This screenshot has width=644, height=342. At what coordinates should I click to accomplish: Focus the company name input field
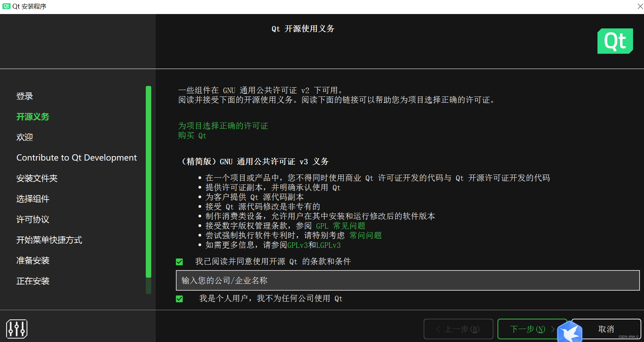(x=408, y=280)
